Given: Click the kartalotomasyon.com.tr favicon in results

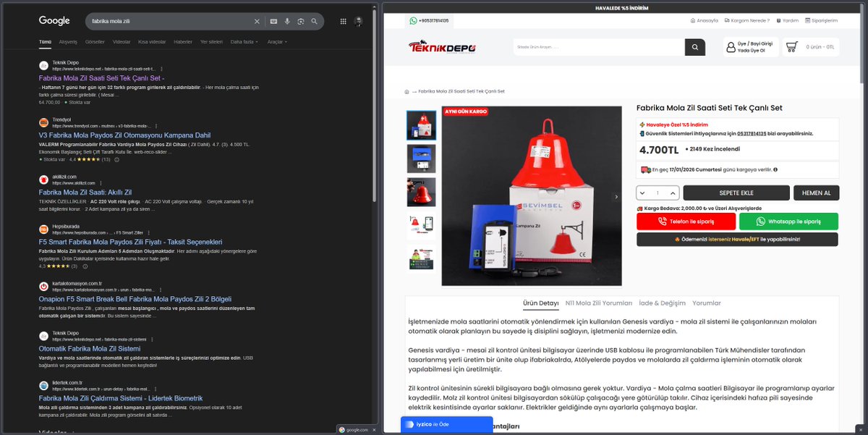Looking at the screenshot, I should point(43,286).
